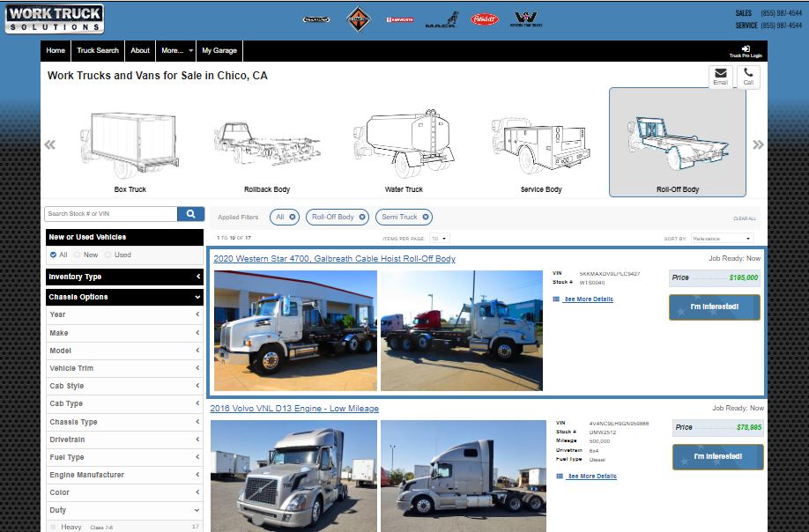Click I'm Interested for Western Star 4700
The image size is (809, 532).
(714, 307)
